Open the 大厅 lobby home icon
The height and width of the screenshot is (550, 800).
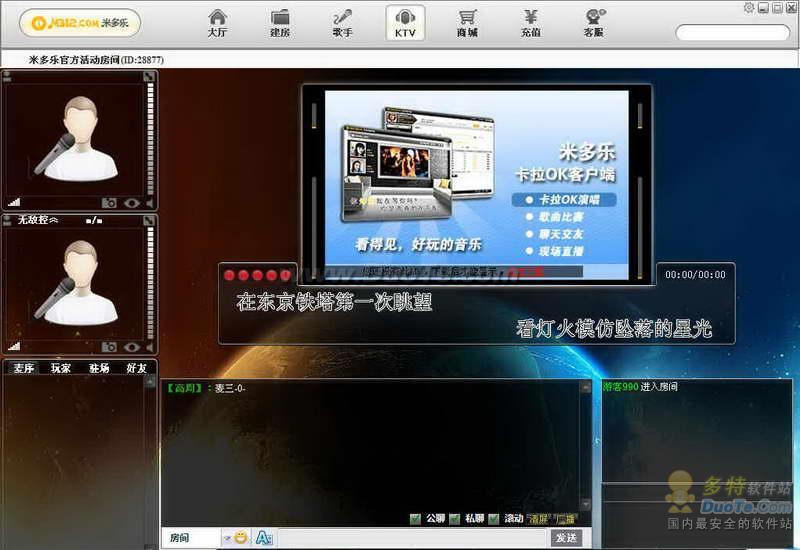tap(217, 23)
